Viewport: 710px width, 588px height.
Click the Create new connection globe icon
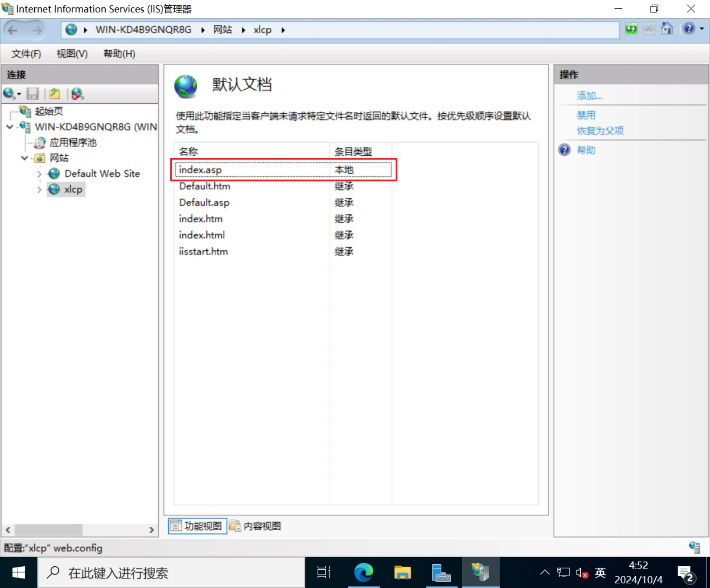click(x=9, y=93)
